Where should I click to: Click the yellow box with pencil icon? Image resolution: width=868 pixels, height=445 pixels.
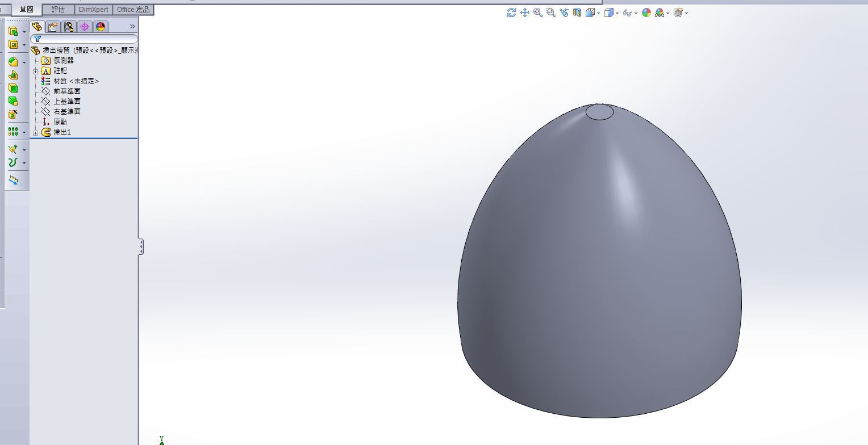[13, 114]
